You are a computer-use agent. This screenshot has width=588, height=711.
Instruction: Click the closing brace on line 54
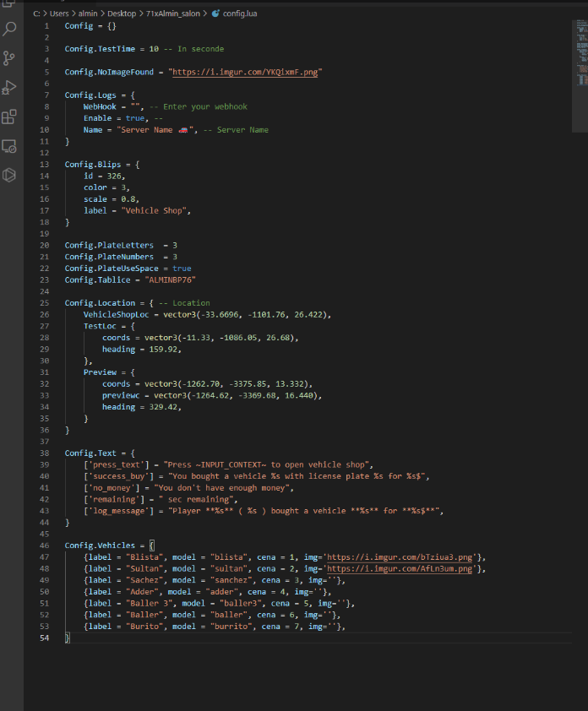pyautogui.click(x=67, y=638)
